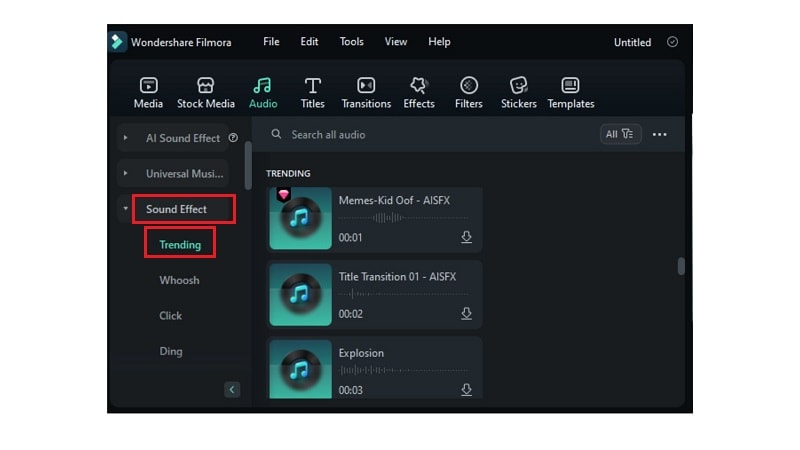The image size is (800, 450).
Task: Click the AI Sound Effect help icon
Action: pyautogui.click(x=233, y=138)
